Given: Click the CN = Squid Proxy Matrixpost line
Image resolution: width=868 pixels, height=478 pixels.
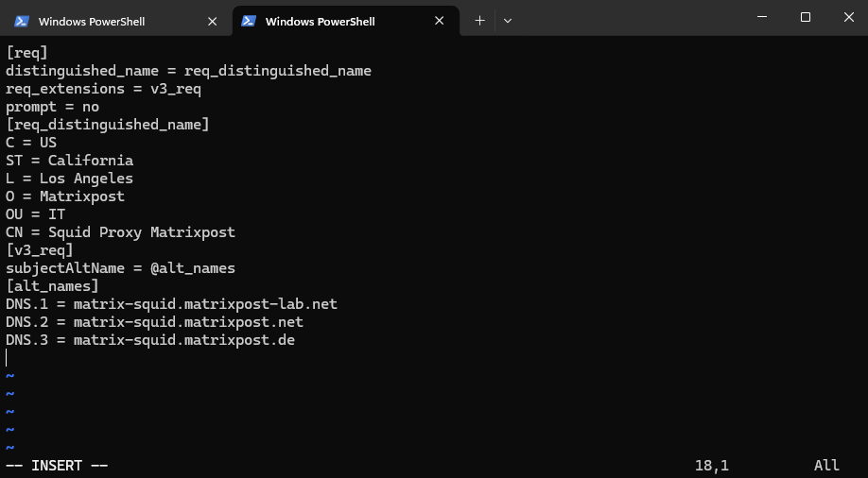Looking at the screenshot, I should [120, 232].
